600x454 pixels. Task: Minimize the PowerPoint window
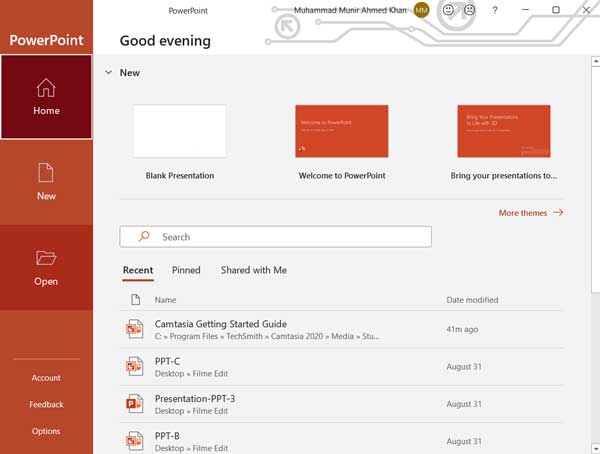click(x=526, y=10)
